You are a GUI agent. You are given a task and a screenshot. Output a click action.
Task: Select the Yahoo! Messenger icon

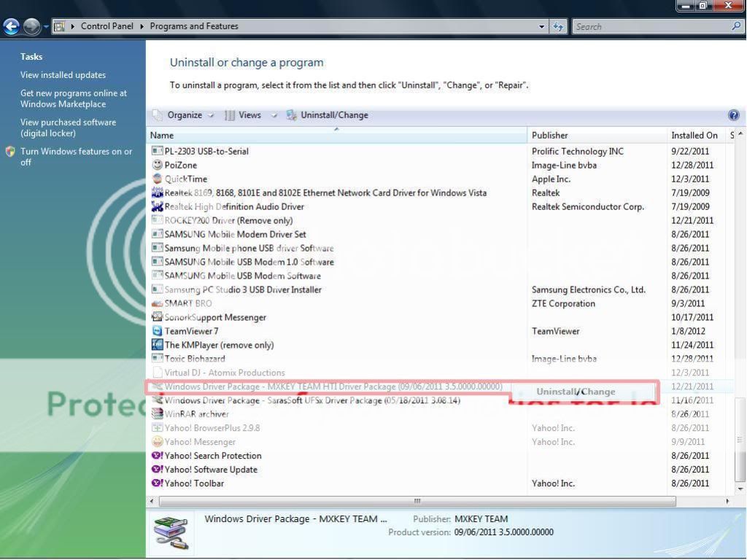(157, 441)
